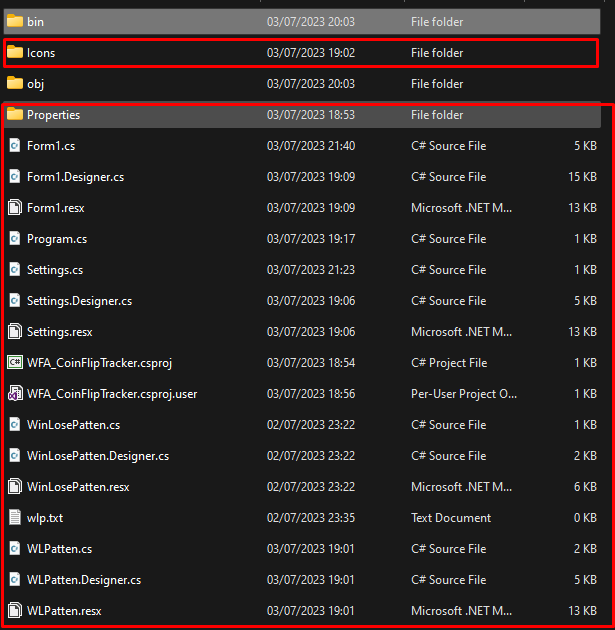The height and width of the screenshot is (630, 615).
Task: Click the date 02/07/2023 23:35 of wlp.txt
Action: [x=311, y=518]
